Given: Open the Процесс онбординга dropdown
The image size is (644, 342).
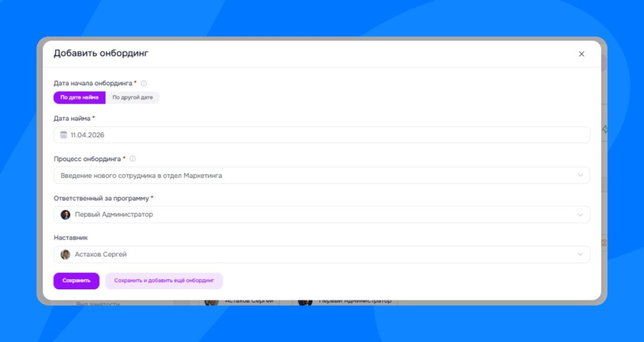Looking at the screenshot, I should (x=321, y=175).
